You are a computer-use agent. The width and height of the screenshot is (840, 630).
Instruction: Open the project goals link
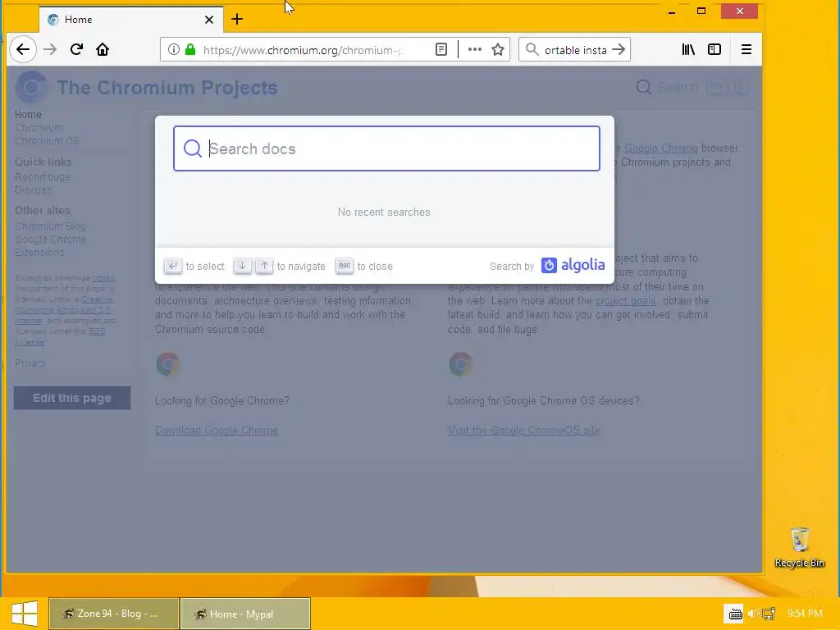pyautogui.click(x=625, y=301)
